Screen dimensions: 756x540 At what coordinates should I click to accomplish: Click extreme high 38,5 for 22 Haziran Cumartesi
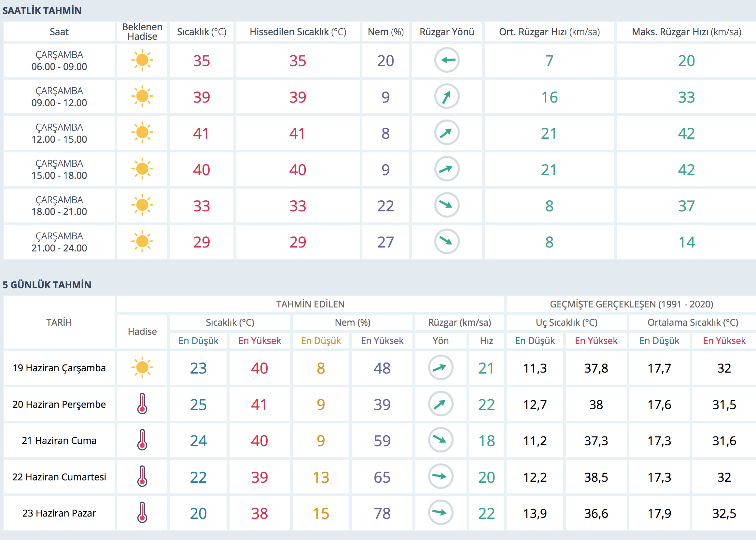tap(596, 477)
